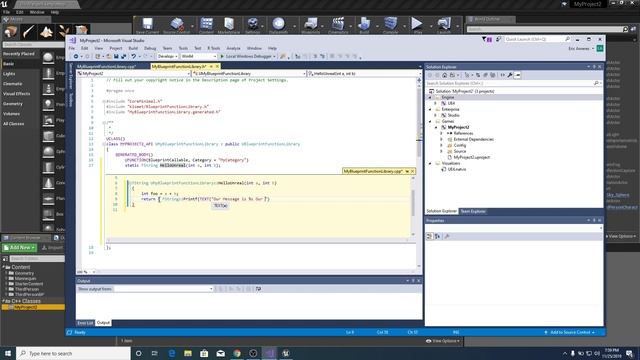Select MyProject2.uproject in Solution Explorer
Screen dimensions: 640x360
pos(471,157)
